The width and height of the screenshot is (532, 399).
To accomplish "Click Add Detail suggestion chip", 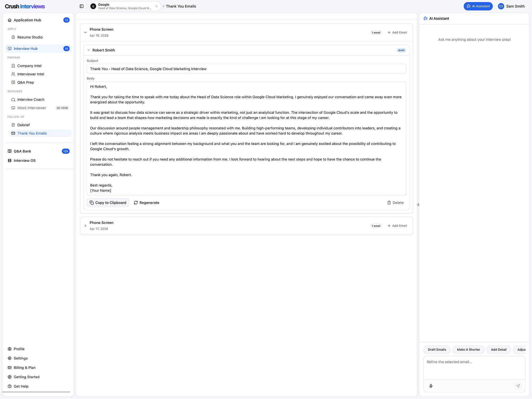I will 498,350.
